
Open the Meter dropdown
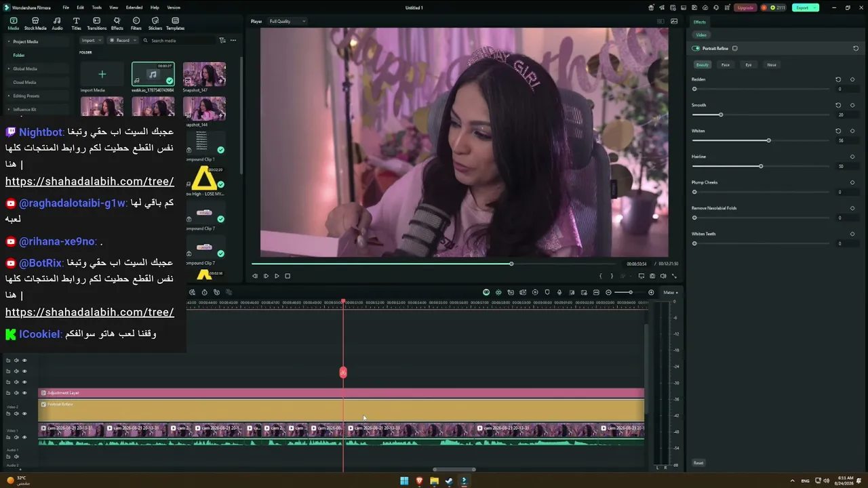(x=671, y=292)
